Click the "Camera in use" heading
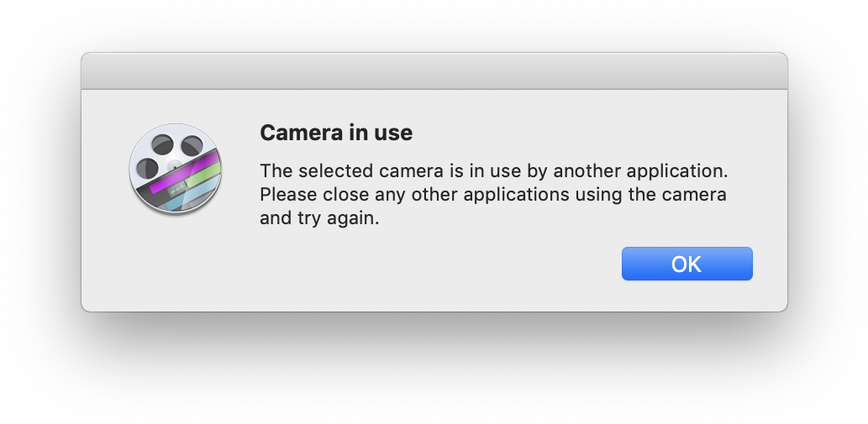868x424 pixels. (x=336, y=133)
